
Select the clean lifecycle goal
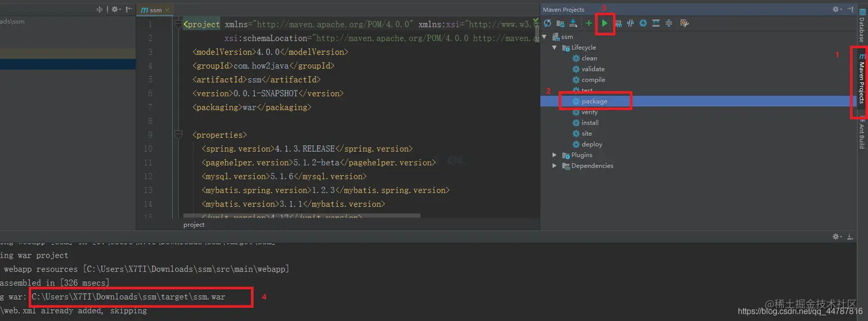click(x=589, y=58)
